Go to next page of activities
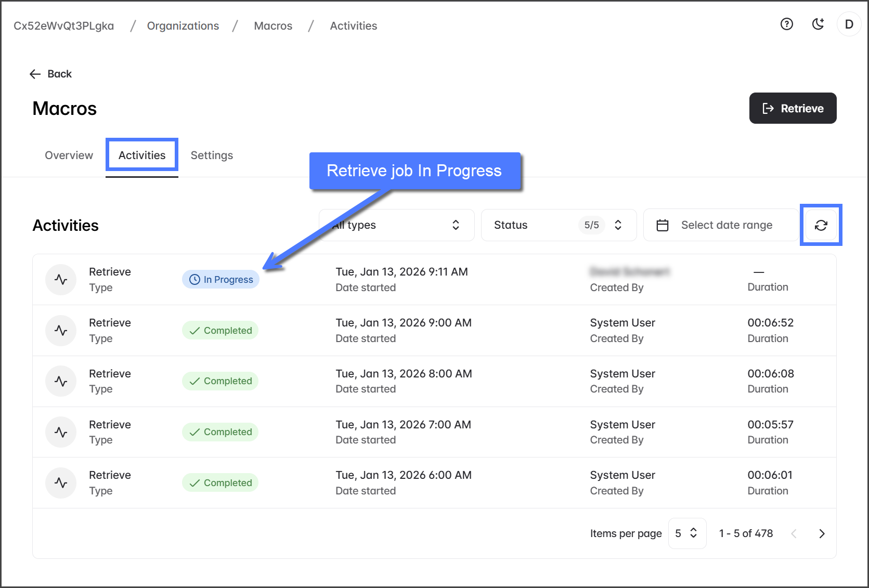The width and height of the screenshot is (869, 588). pos(822,533)
